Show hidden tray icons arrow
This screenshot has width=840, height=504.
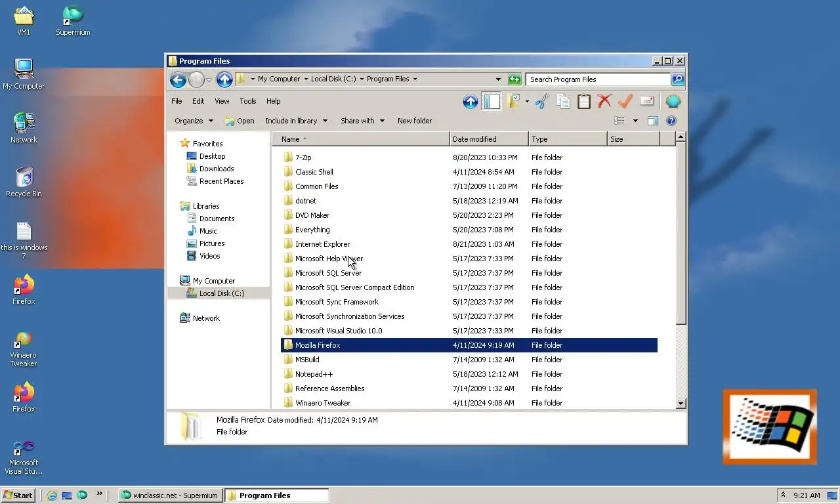pyautogui.click(x=782, y=495)
